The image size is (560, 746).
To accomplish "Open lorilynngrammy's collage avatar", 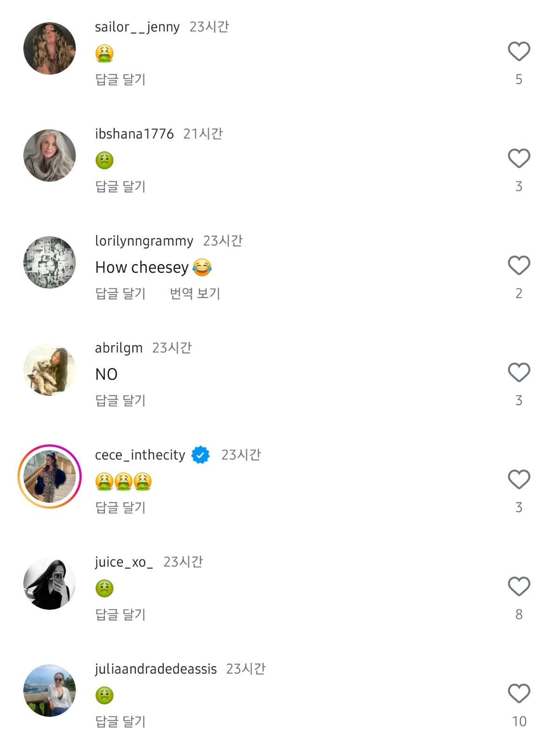I will click(49, 262).
